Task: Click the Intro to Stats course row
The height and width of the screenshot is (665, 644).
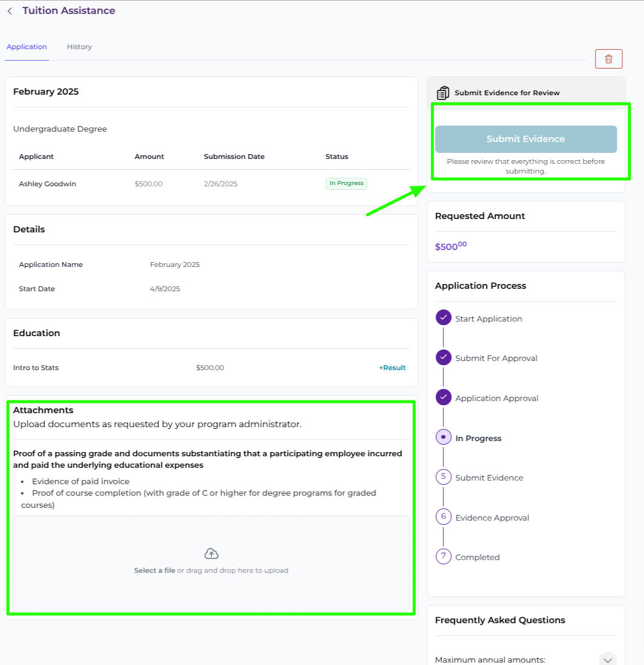Action: (36, 368)
